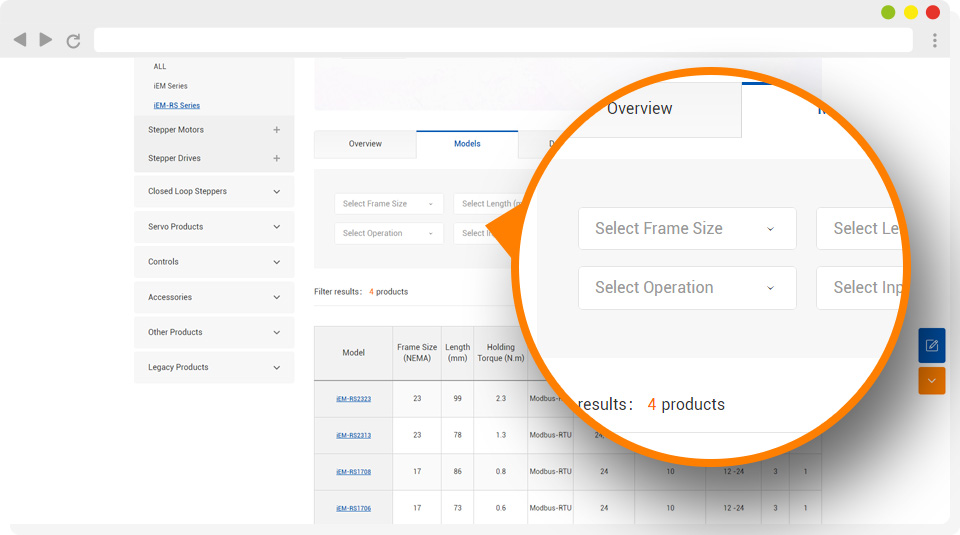Click the Model column header
960x535 pixels.
[x=353, y=353]
